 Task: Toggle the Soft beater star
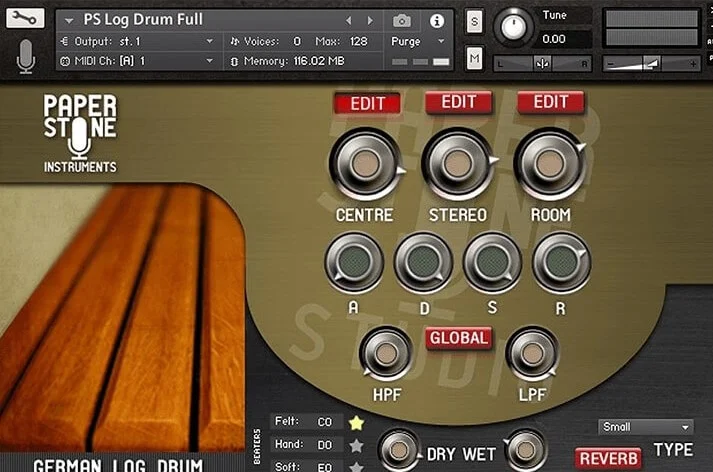pyautogui.click(x=356, y=467)
